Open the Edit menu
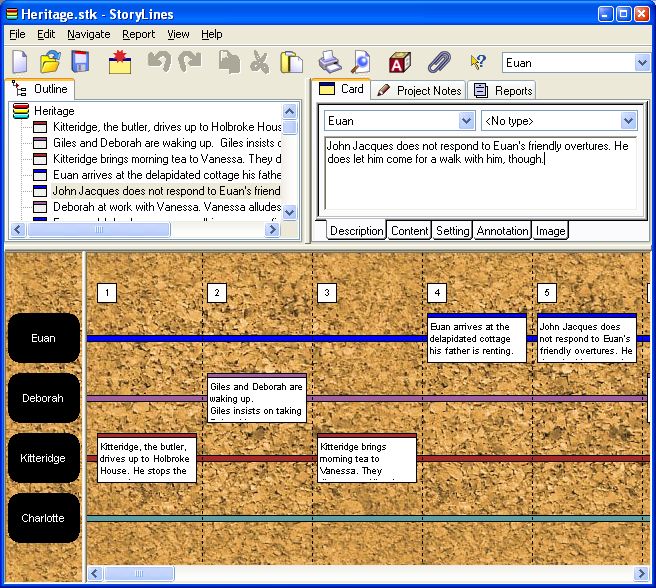 [x=46, y=34]
